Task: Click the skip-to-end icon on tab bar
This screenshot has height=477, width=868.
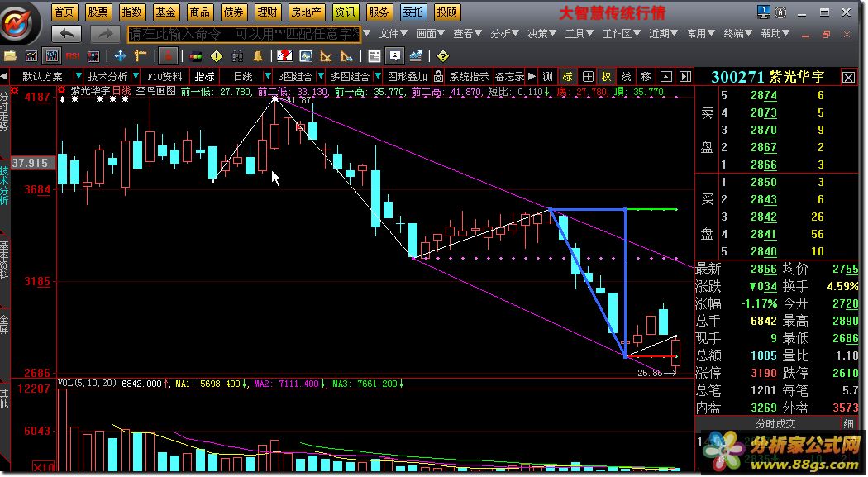Action: (x=685, y=76)
